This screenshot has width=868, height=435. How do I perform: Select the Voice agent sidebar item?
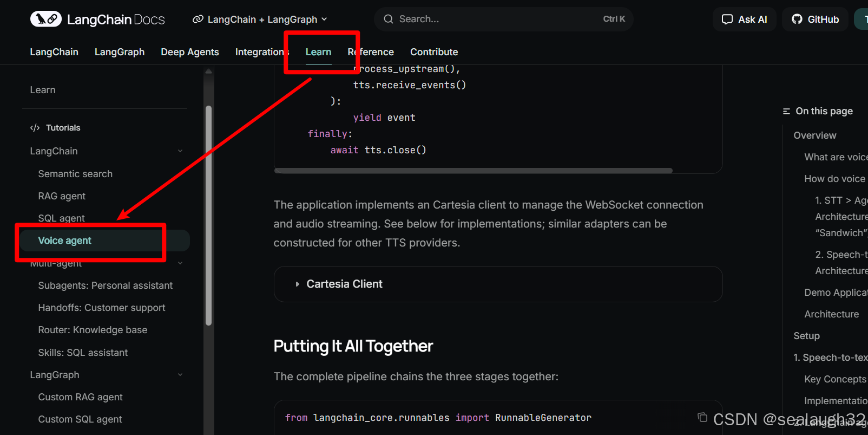click(x=105, y=241)
